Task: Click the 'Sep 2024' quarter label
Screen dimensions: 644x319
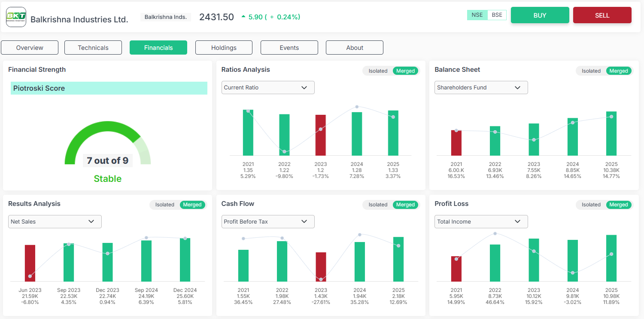Action: 146,290
